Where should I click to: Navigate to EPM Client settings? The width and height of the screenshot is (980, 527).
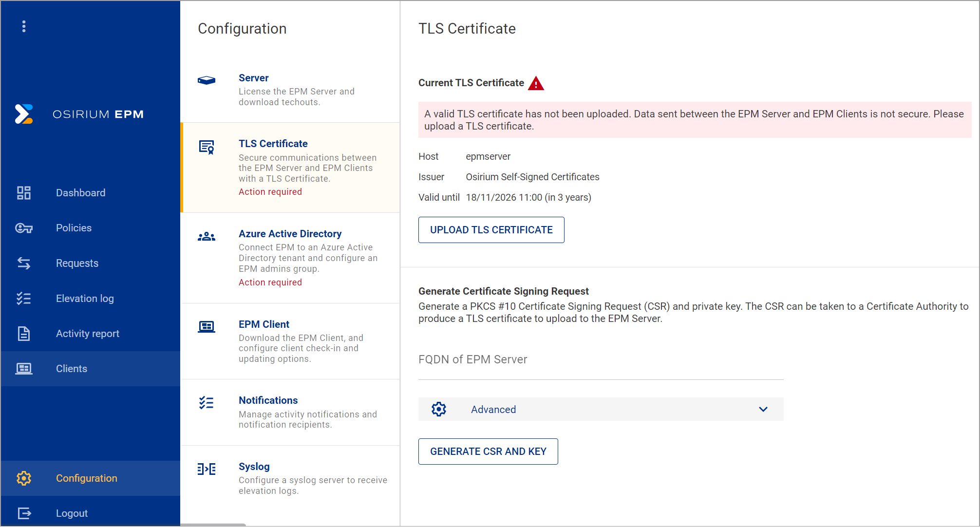264,323
